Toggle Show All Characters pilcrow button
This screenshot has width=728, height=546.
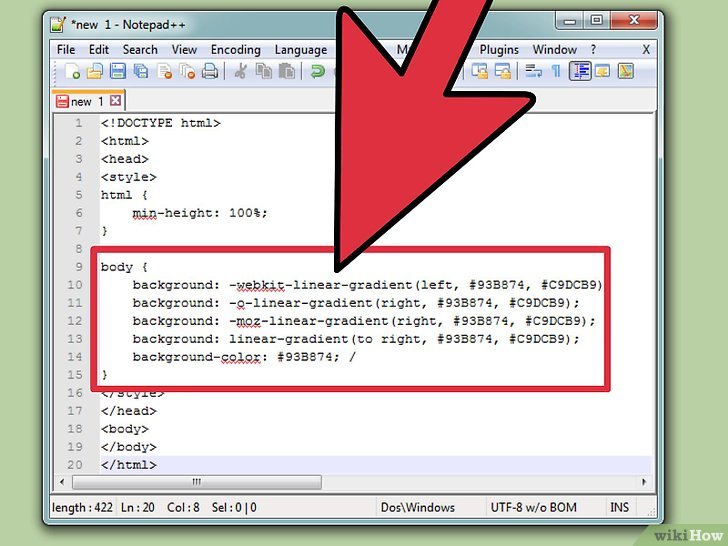point(557,71)
